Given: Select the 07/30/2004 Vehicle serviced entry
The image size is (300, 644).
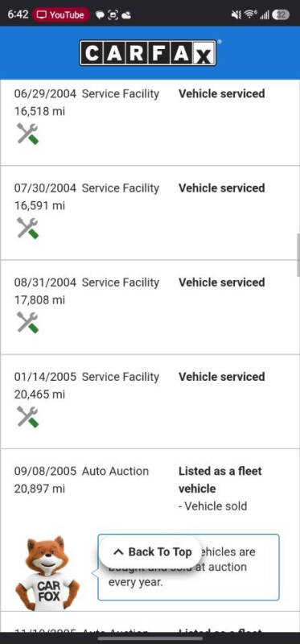Looking at the screenshot, I should click(x=150, y=213).
